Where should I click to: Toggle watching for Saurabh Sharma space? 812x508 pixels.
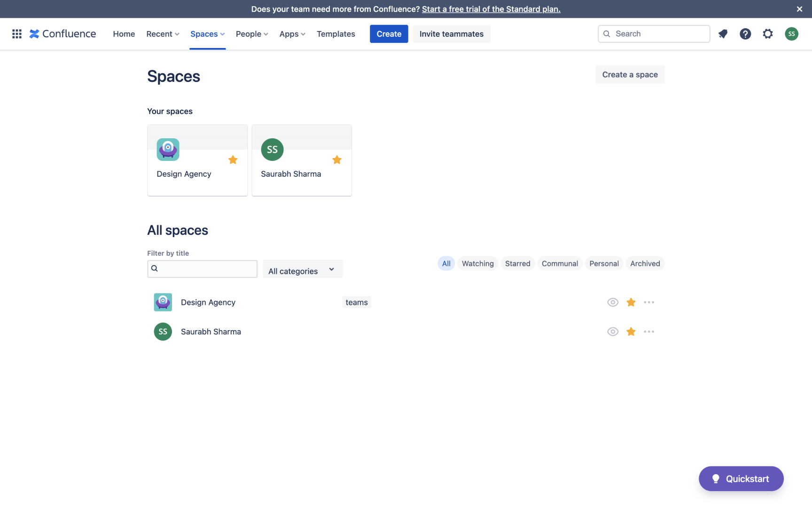613,332
